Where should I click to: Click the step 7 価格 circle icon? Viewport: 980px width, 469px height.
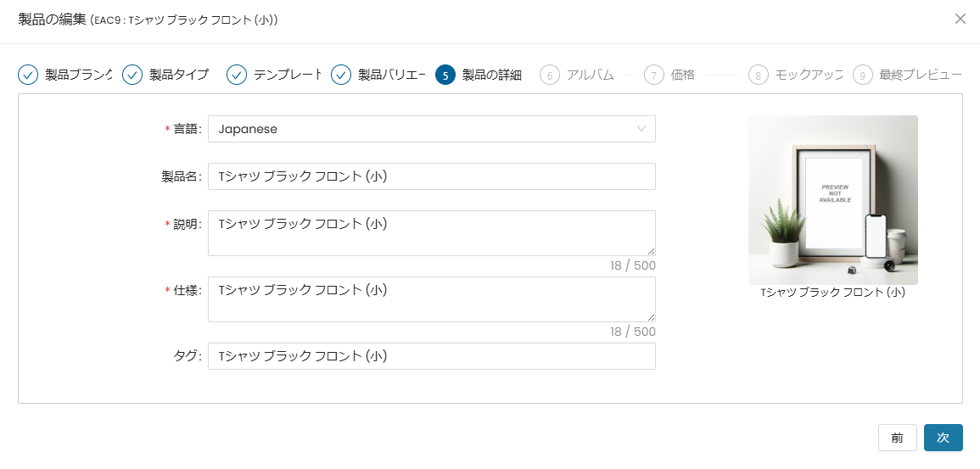654,75
